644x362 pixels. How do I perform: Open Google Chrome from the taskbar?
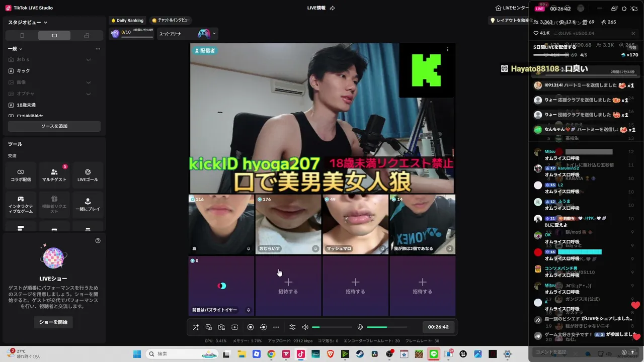point(271,354)
